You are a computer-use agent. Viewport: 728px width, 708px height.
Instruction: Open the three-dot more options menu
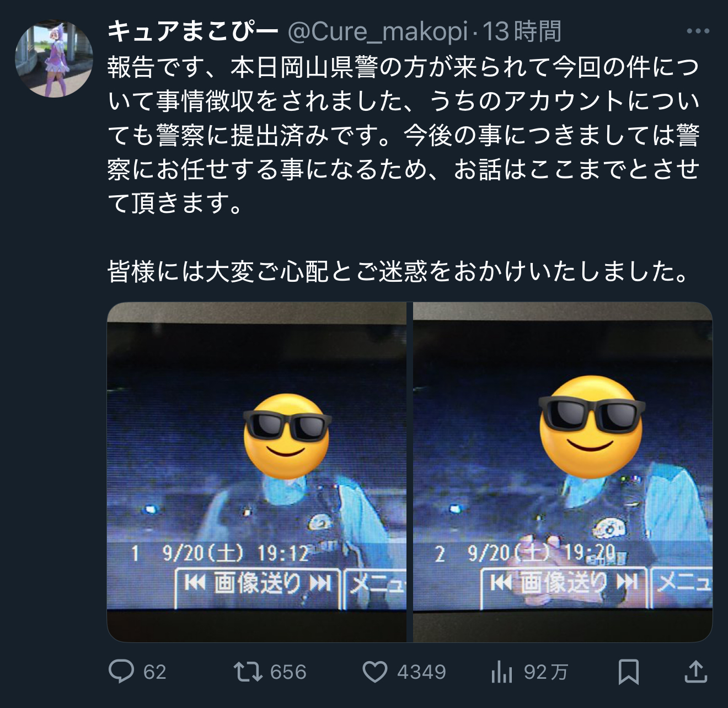[698, 31]
